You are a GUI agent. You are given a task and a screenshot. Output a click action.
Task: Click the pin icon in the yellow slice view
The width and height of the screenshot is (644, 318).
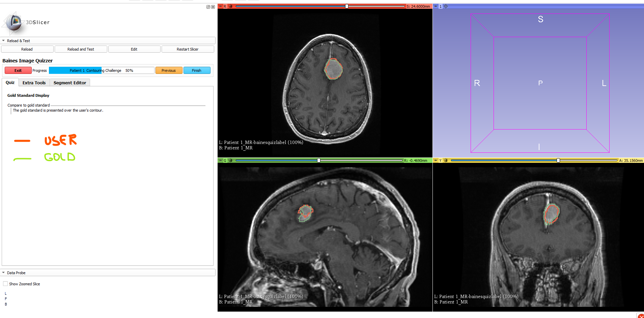coord(436,161)
